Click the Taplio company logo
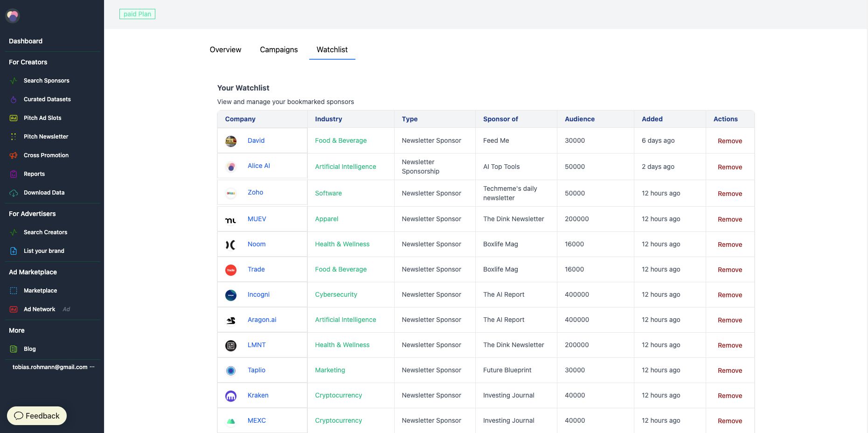Screen dimensions: 868x433 (x=231, y=371)
